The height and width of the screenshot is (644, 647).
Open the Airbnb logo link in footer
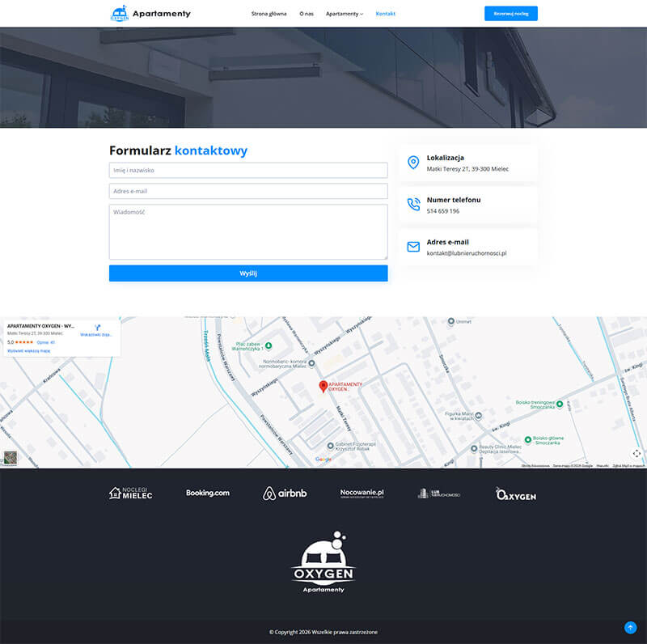[285, 494]
